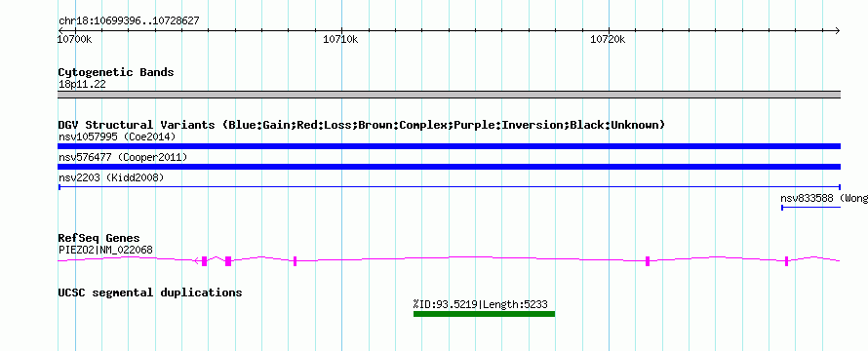Select the blue nsv1057995 gain bar
868x351 pixels.
449,146
